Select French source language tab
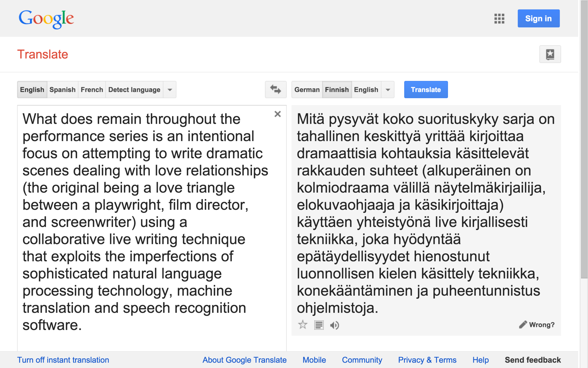 coord(92,90)
